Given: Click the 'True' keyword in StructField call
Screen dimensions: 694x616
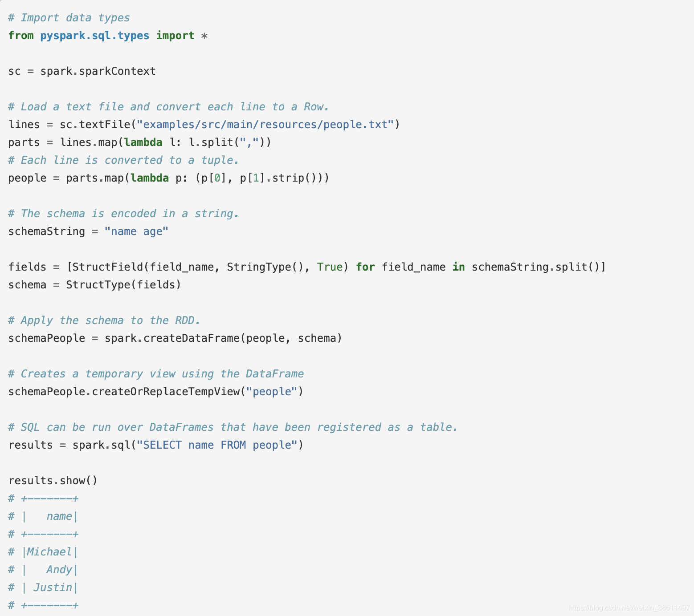Looking at the screenshot, I should [x=330, y=267].
